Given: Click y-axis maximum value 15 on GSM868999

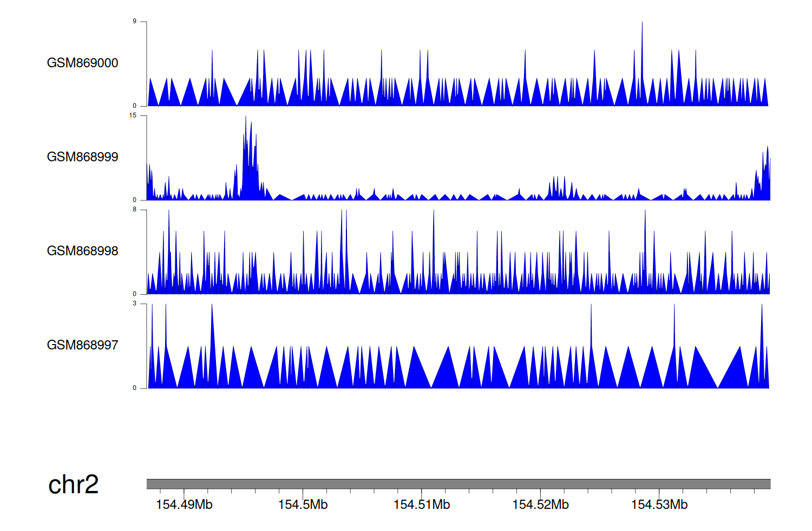Looking at the screenshot, I should coord(133,115).
